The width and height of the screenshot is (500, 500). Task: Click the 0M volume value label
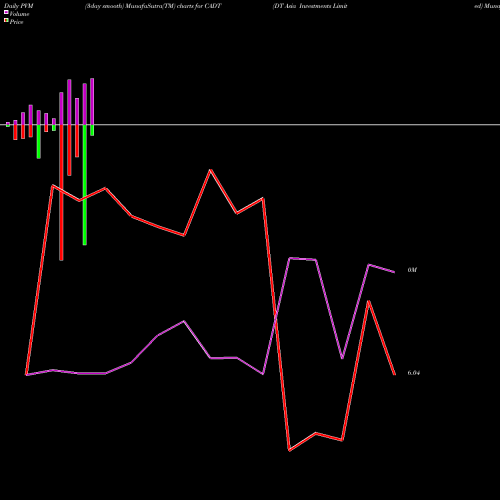tap(412, 270)
